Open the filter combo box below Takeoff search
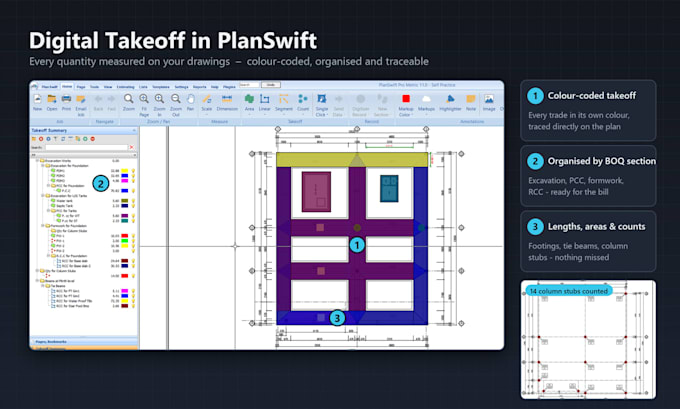The image size is (680, 409). (84, 155)
